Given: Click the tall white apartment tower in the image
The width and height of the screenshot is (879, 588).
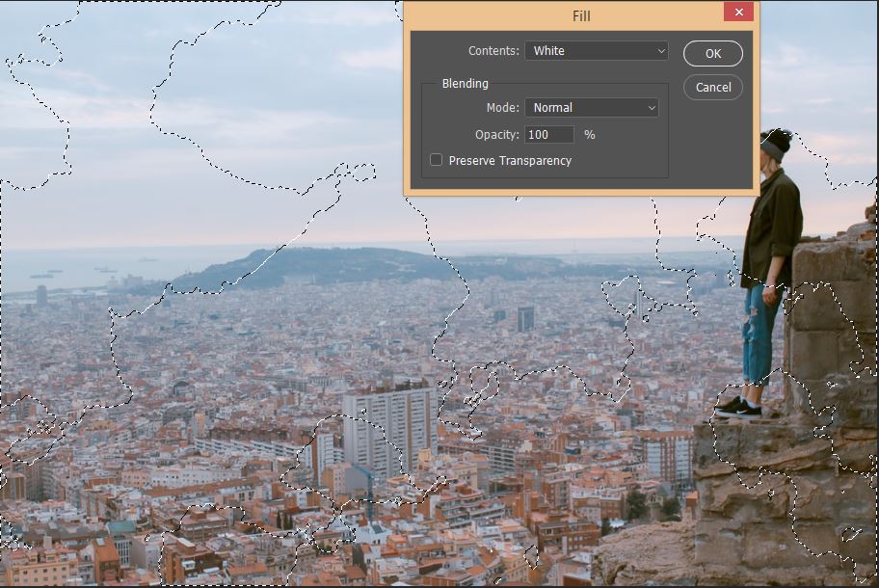Looking at the screenshot, I should (x=389, y=429).
